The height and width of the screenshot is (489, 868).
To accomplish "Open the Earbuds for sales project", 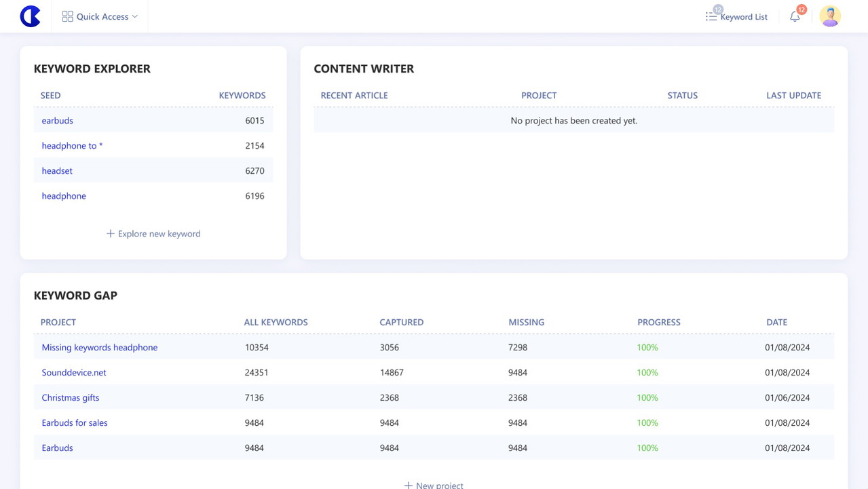I will pyautogui.click(x=75, y=422).
